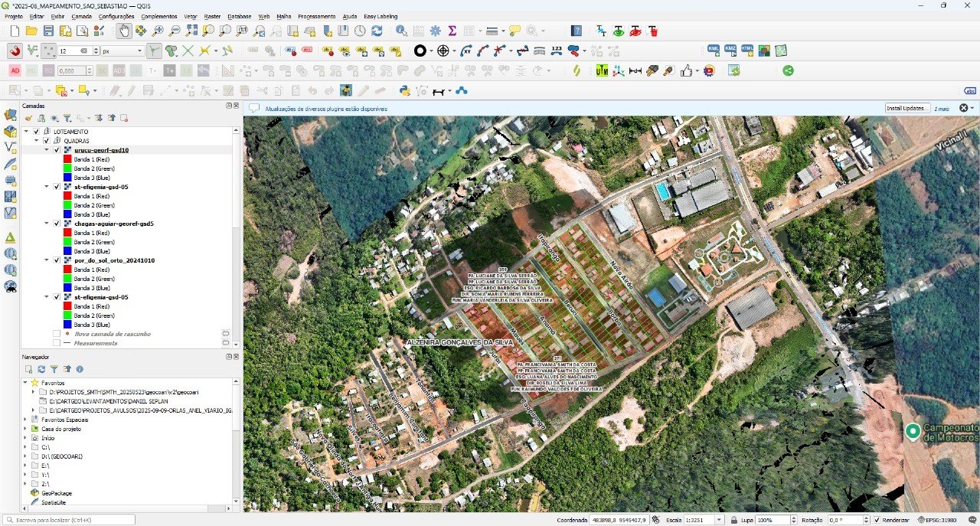Open the Escala scale dropdown
The image size is (980, 526).
(718, 519)
